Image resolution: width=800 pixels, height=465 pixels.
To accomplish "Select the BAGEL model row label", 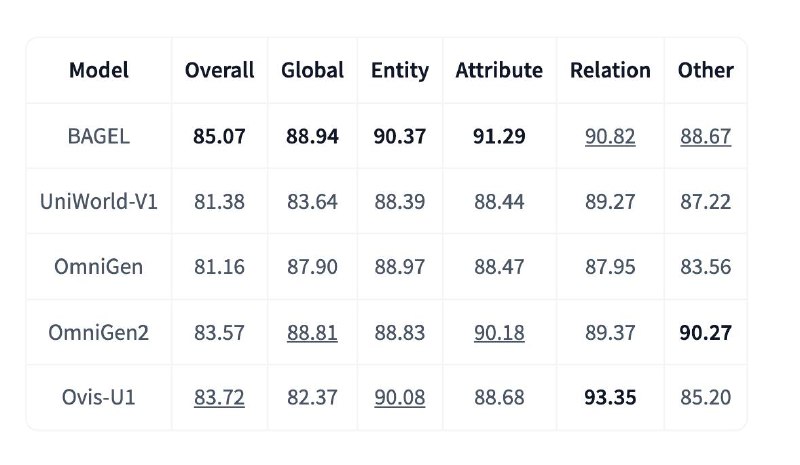I will click(98, 136).
